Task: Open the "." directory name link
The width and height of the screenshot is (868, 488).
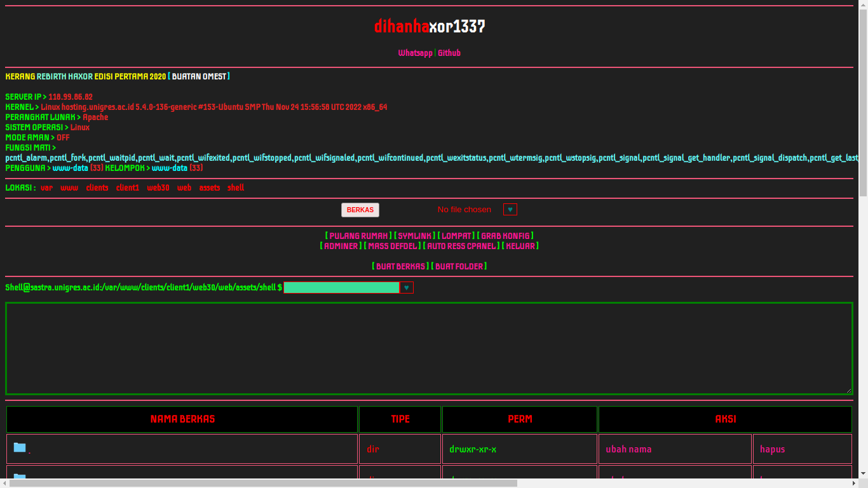Action: click(x=29, y=451)
